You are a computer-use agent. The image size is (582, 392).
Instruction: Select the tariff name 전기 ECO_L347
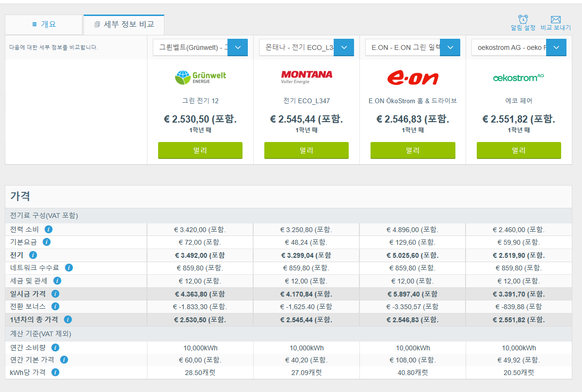click(x=307, y=101)
